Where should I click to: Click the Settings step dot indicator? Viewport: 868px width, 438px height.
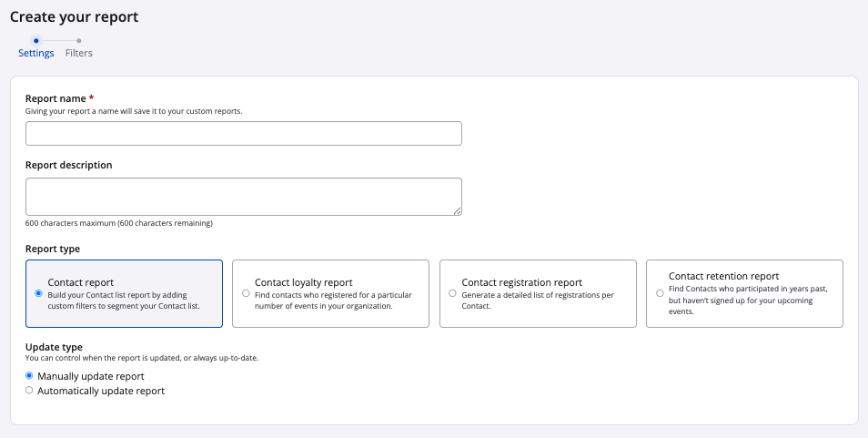(35, 40)
